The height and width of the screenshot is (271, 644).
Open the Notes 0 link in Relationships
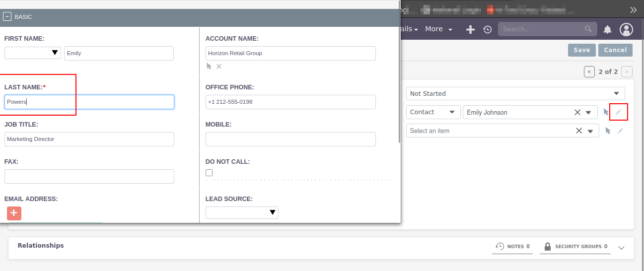512,246
